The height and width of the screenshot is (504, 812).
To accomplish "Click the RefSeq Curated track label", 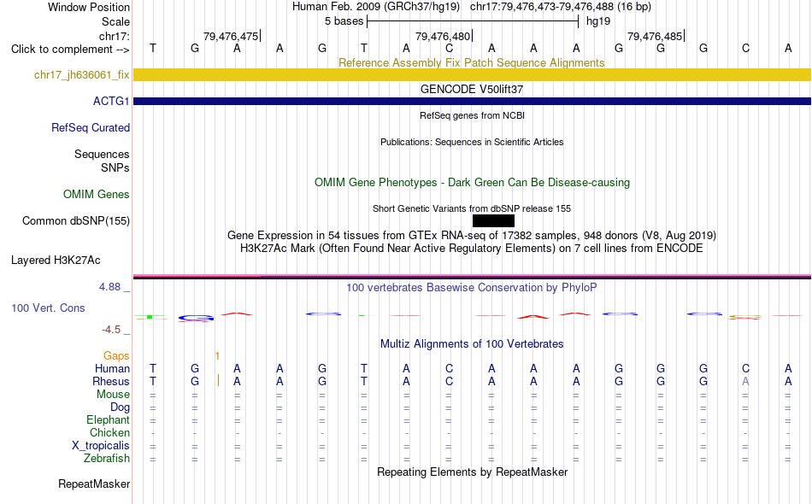I will pos(90,128).
